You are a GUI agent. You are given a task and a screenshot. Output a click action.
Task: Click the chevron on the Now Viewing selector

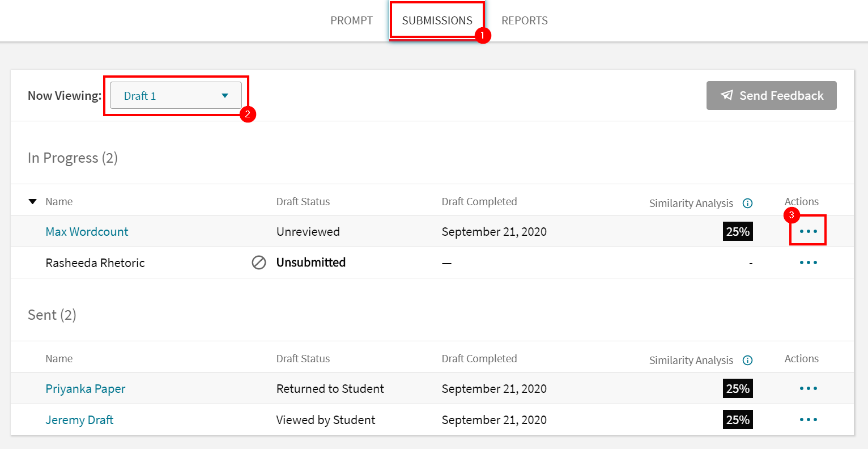click(x=225, y=96)
